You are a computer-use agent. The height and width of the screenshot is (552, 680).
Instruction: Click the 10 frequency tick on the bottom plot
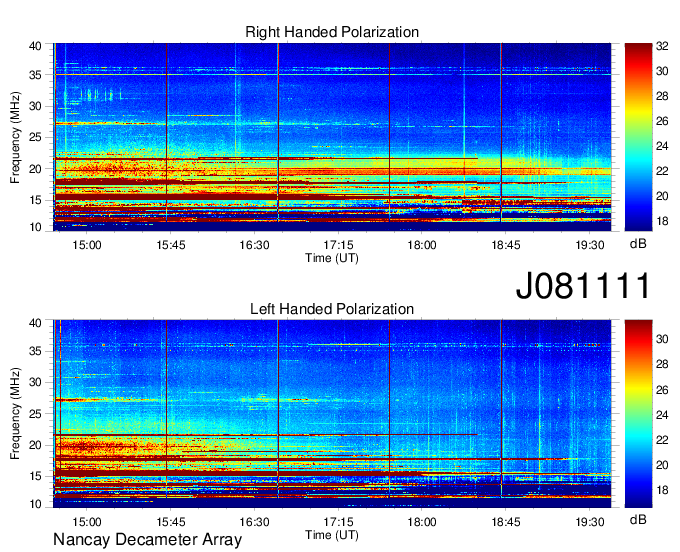click(x=35, y=504)
